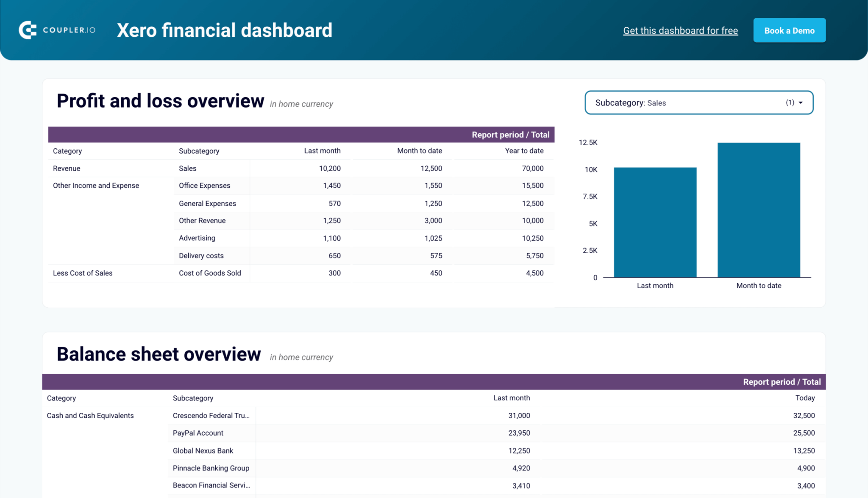Select the "Last month" bar in the chart
This screenshot has height=498, width=868.
pos(654,223)
